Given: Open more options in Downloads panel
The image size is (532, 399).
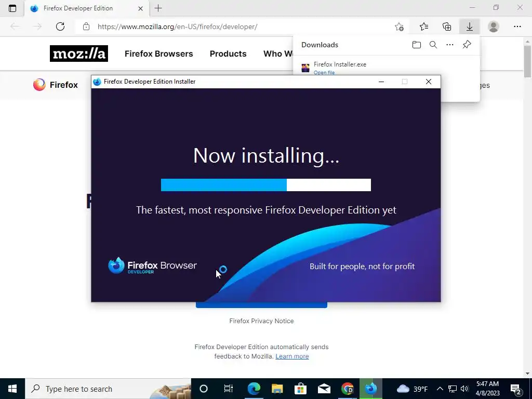Looking at the screenshot, I should coord(450,45).
